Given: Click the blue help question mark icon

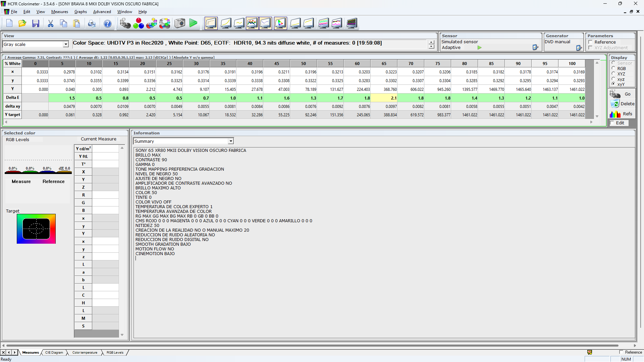Looking at the screenshot, I should 107,23.
